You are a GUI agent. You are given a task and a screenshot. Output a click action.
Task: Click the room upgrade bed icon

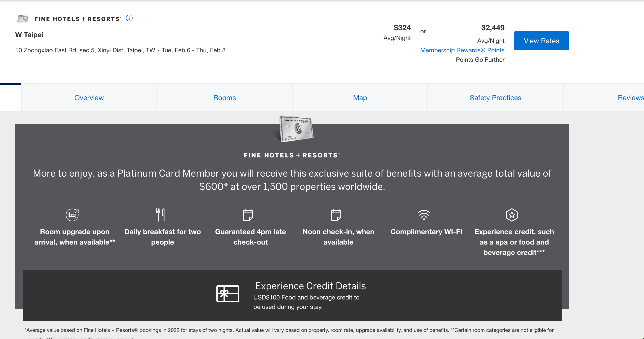pyautogui.click(x=72, y=215)
